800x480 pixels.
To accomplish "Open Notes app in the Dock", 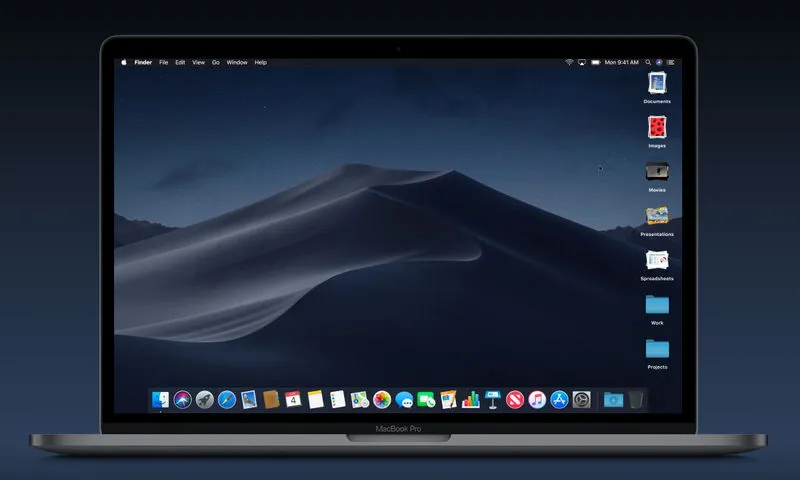I will click(315, 399).
